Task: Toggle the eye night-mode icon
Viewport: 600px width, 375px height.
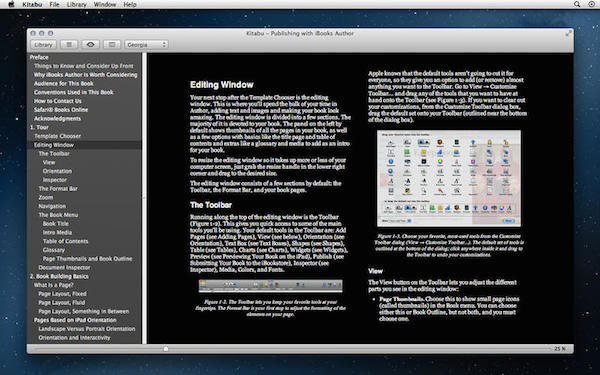Action: 90,45
